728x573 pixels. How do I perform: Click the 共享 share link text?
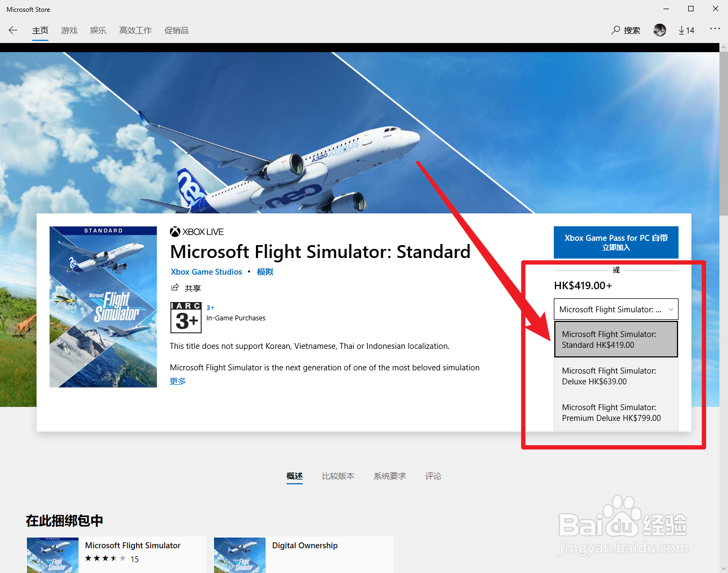(193, 288)
